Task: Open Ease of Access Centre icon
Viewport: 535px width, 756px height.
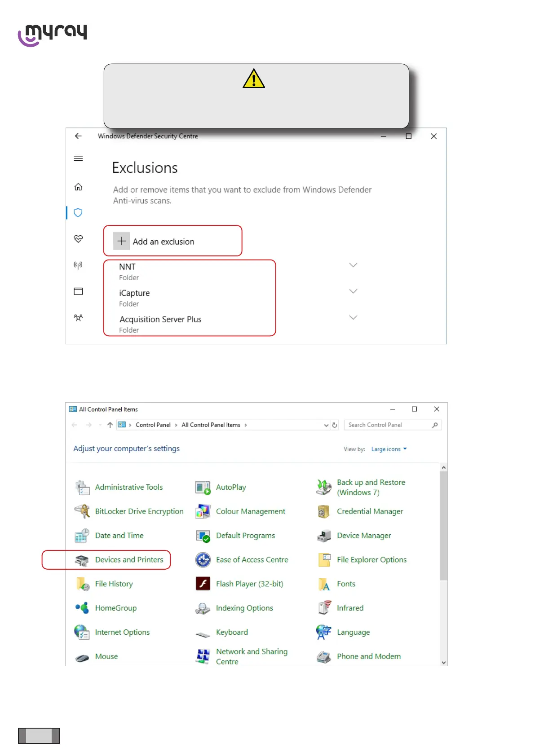Action: click(203, 560)
